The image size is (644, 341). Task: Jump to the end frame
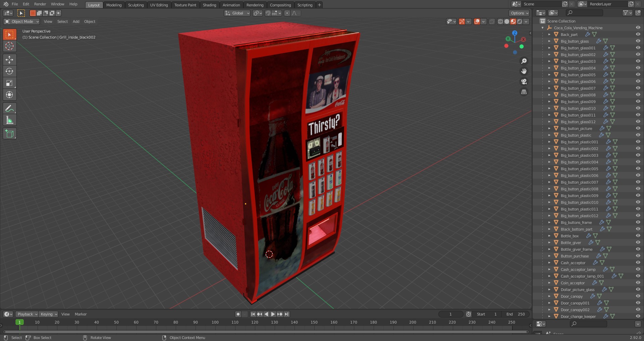coord(286,314)
